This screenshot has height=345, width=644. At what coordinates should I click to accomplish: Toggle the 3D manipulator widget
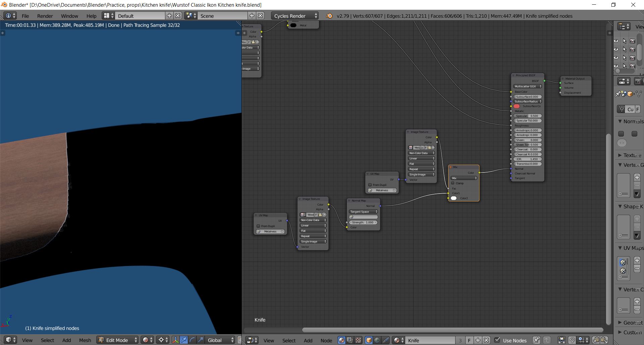[175, 340]
